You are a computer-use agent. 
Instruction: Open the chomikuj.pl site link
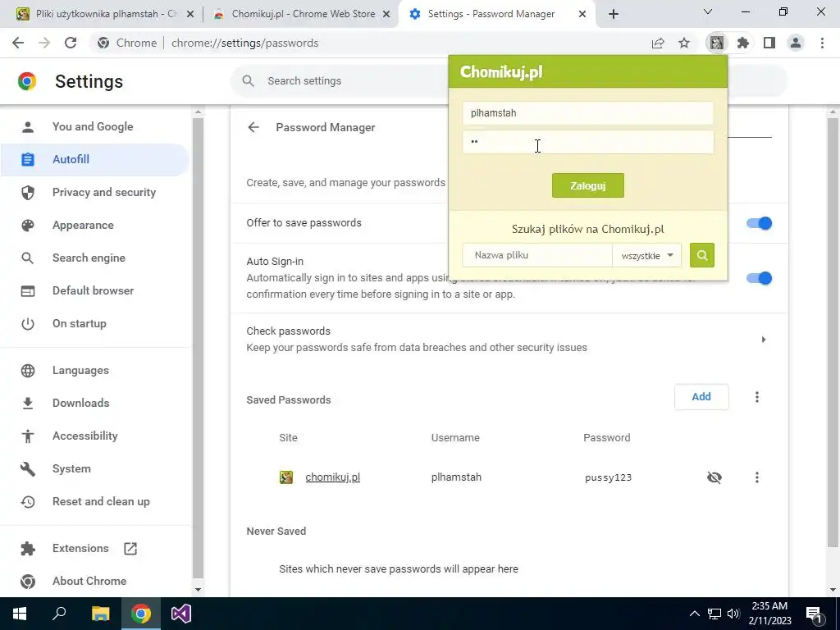tap(333, 477)
